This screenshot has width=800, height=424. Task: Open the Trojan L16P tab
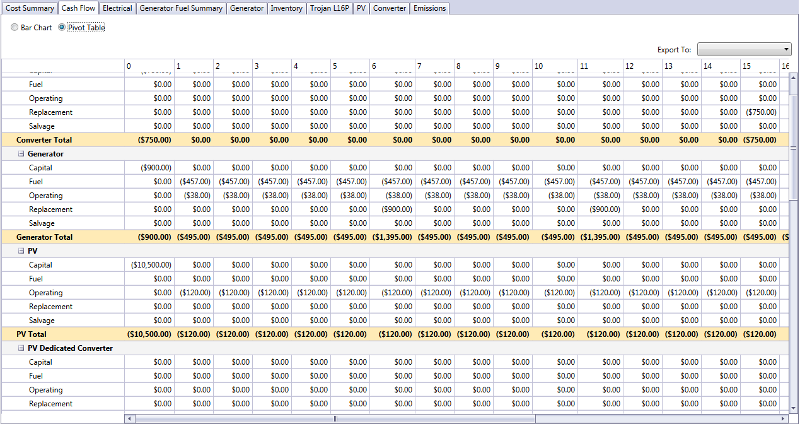[330, 8]
